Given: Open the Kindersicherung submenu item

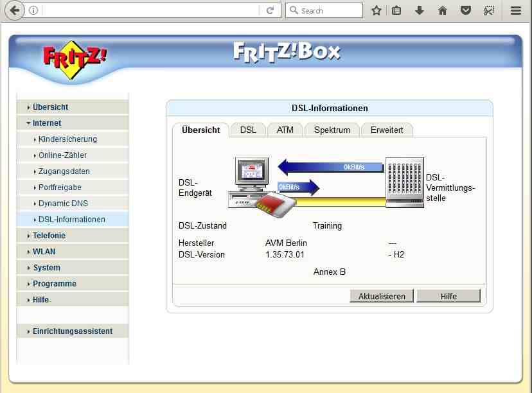Looking at the screenshot, I should 67,139.
